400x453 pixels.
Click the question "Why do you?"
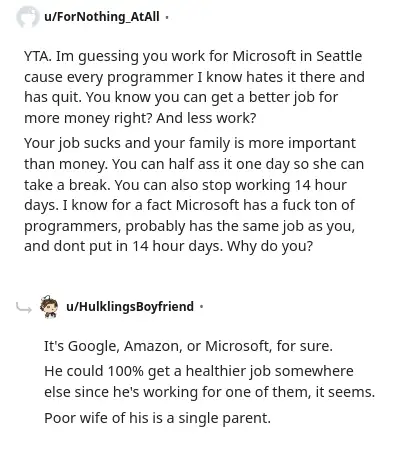click(270, 247)
